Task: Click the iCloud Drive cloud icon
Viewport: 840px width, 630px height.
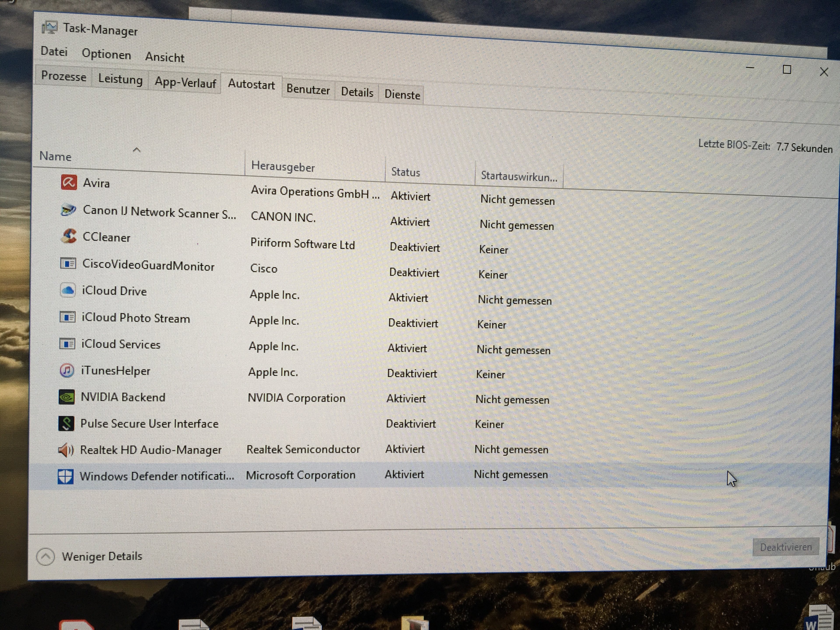Action: (68, 290)
